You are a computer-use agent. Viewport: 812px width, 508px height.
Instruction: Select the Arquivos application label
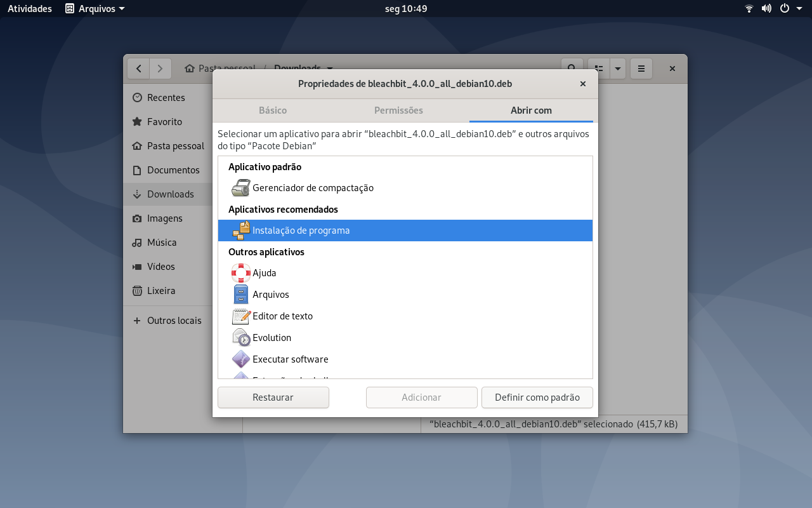271,295
